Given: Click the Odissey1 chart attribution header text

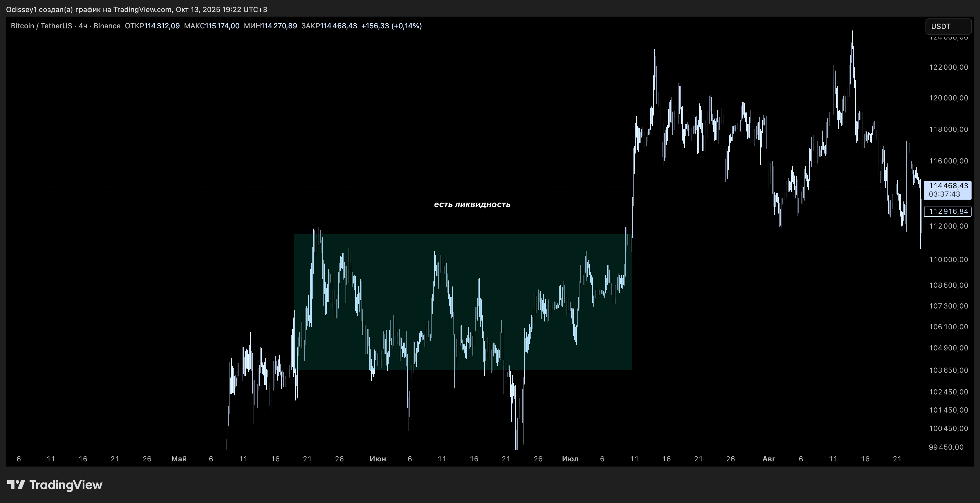Looking at the screenshot, I should coord(136,10).
